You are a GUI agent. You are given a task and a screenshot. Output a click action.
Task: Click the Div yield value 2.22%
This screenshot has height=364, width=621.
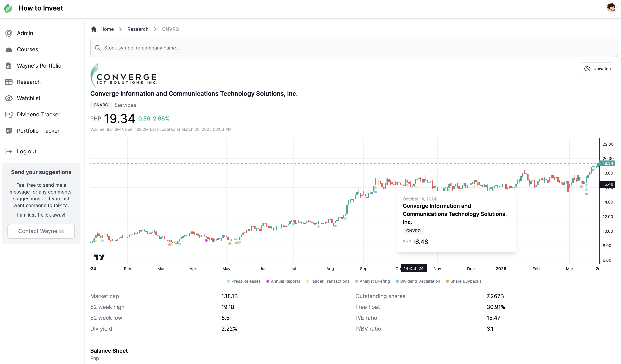(229, 329)
